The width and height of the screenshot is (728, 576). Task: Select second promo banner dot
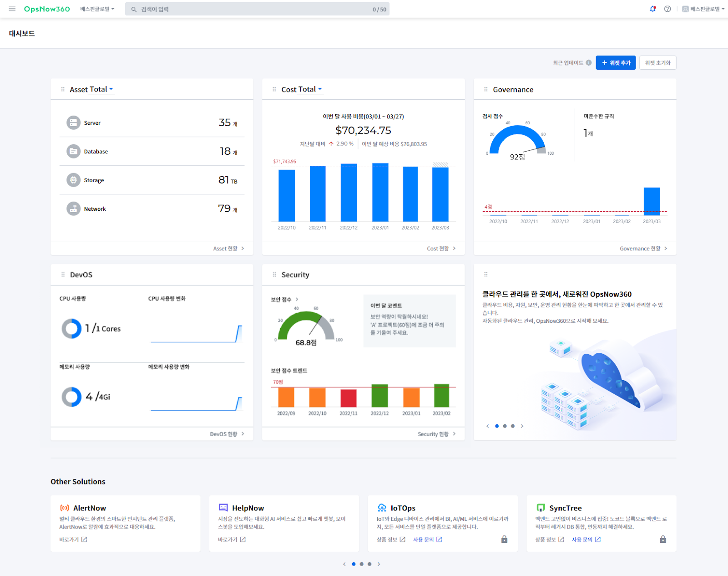[505, 426]
